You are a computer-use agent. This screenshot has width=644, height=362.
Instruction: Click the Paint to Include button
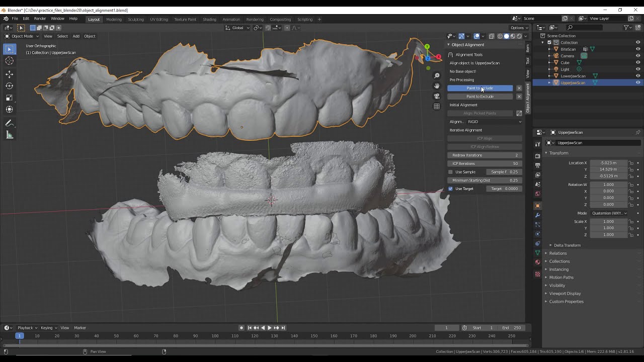tap(480, 88)
